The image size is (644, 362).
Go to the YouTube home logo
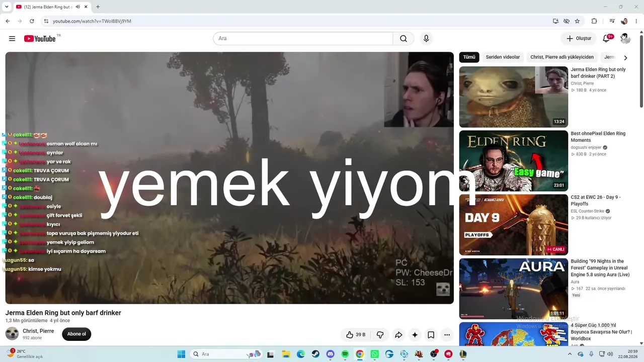pos(40,39)
